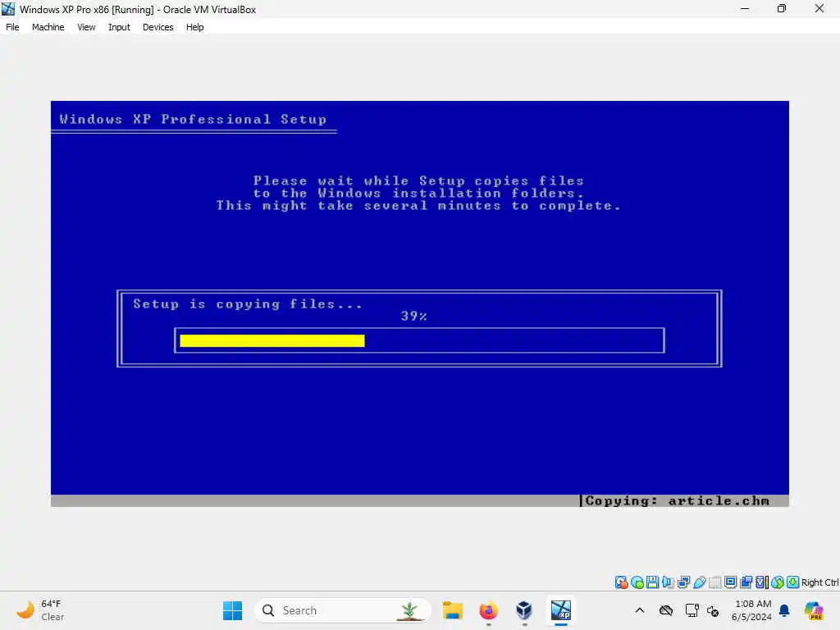Open the File menu in VirtualBox
The width and height of the screenshot is (840, 630).
[12, 27]
